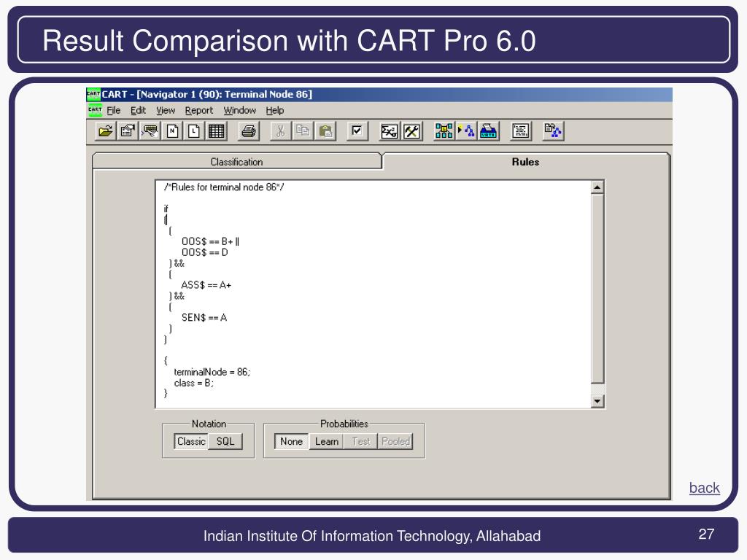Click the line 'class = B;'
The image size is (747, 560).
click(194, 383)
